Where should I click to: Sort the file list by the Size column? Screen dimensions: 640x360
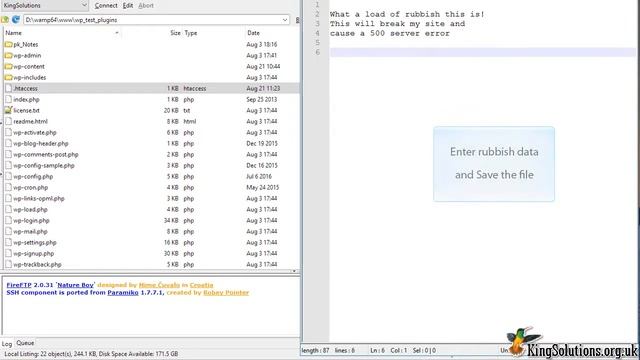click(x=175, y=33)
